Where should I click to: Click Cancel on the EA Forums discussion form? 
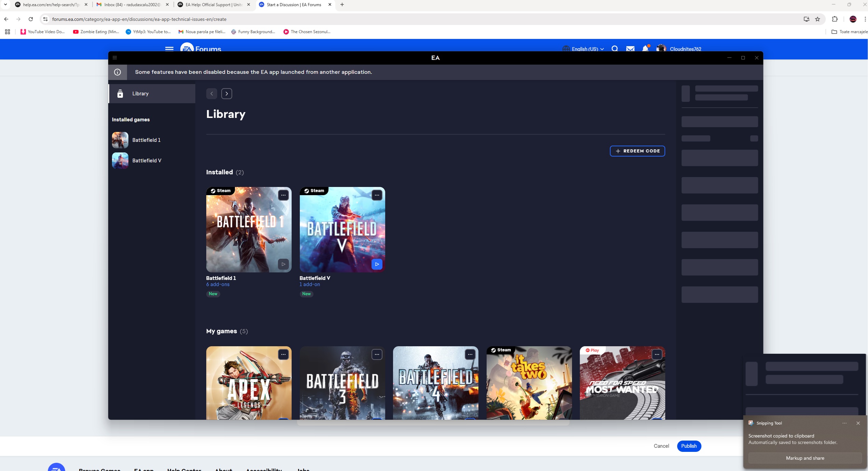coord(661,446)
